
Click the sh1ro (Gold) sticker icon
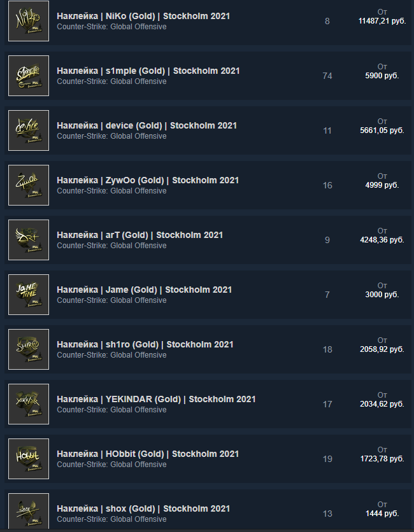(x=29, y=349)
